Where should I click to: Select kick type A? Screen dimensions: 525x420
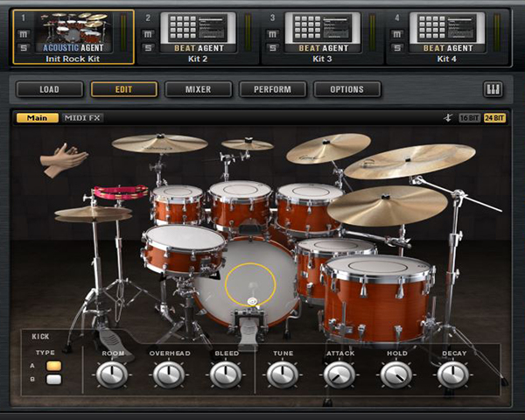tap(54, 366)
